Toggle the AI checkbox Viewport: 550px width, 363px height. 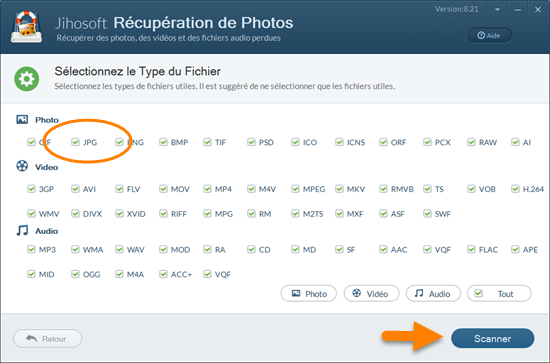(x=515, y=142)
